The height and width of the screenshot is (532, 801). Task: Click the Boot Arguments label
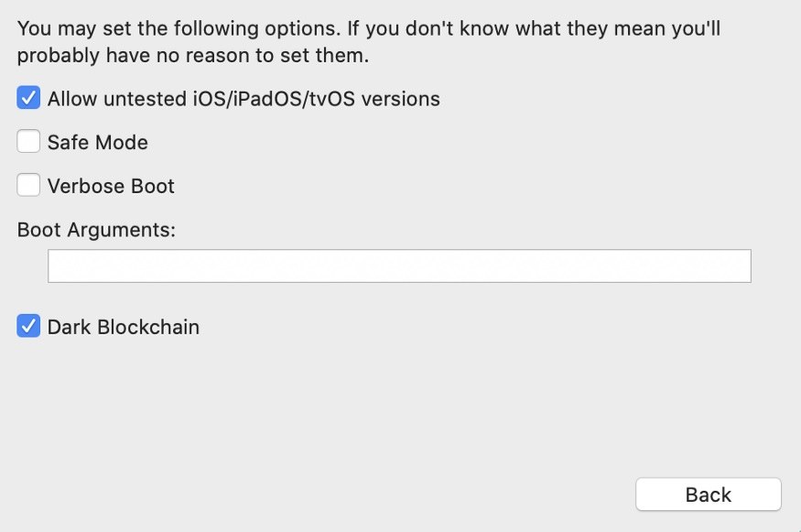click(96, 230)
